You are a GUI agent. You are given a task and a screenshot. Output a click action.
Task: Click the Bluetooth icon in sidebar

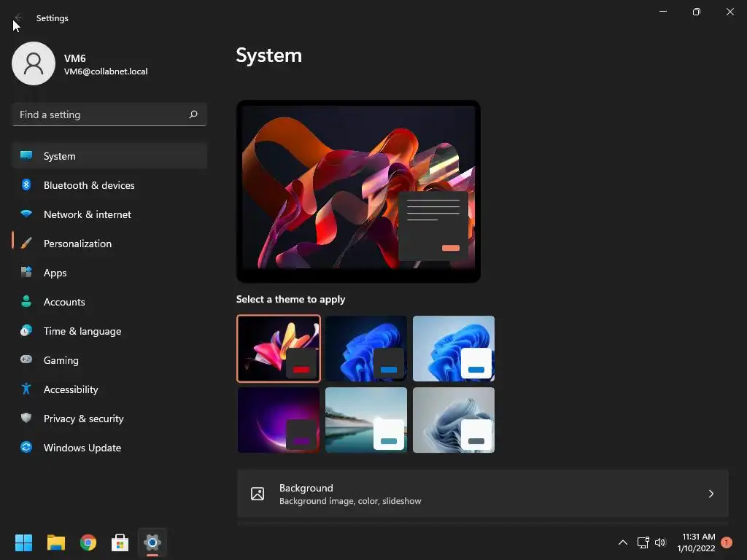pos(26,184)
